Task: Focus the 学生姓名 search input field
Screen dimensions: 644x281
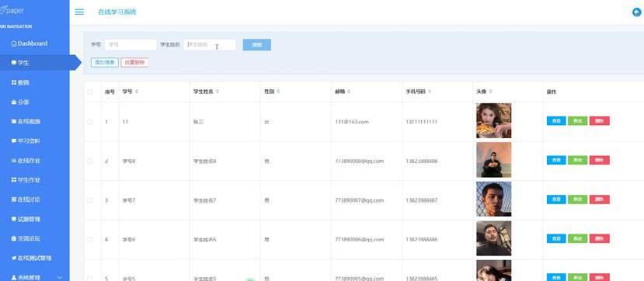Action: click(x=210, y=45)
